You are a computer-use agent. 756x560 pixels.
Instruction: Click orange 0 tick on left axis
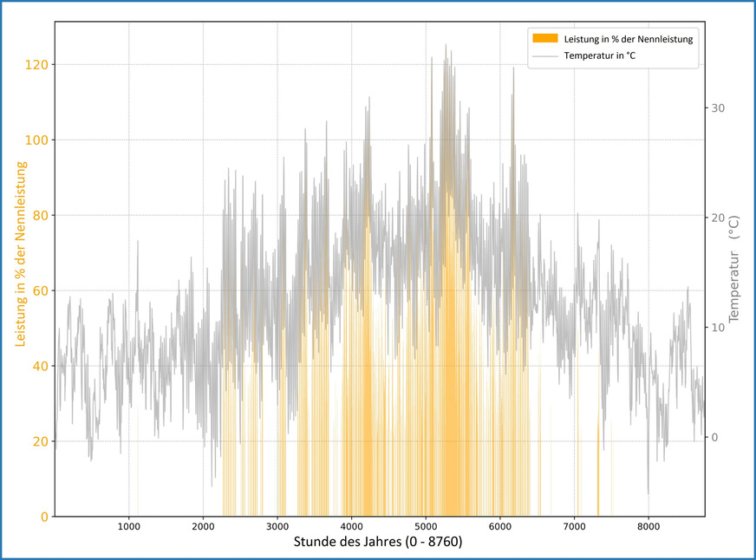pyautogui.click(x=45, y=517)
